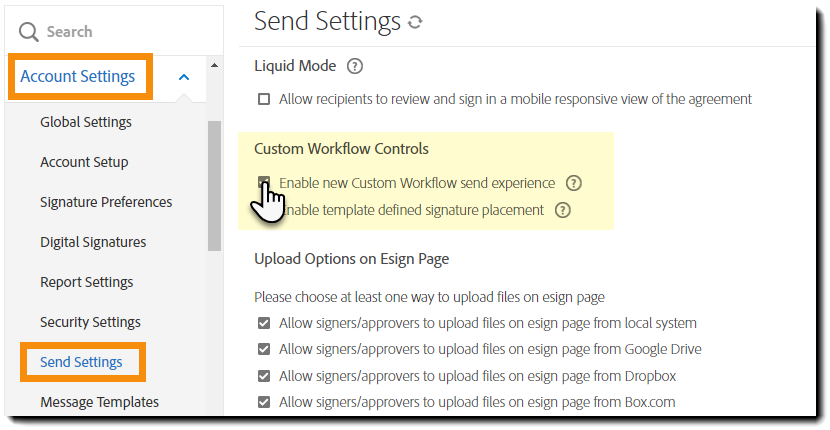The height and width of the screenshot is (430, 830).
Task: Go to Account Setup
Action: point(84,162)
